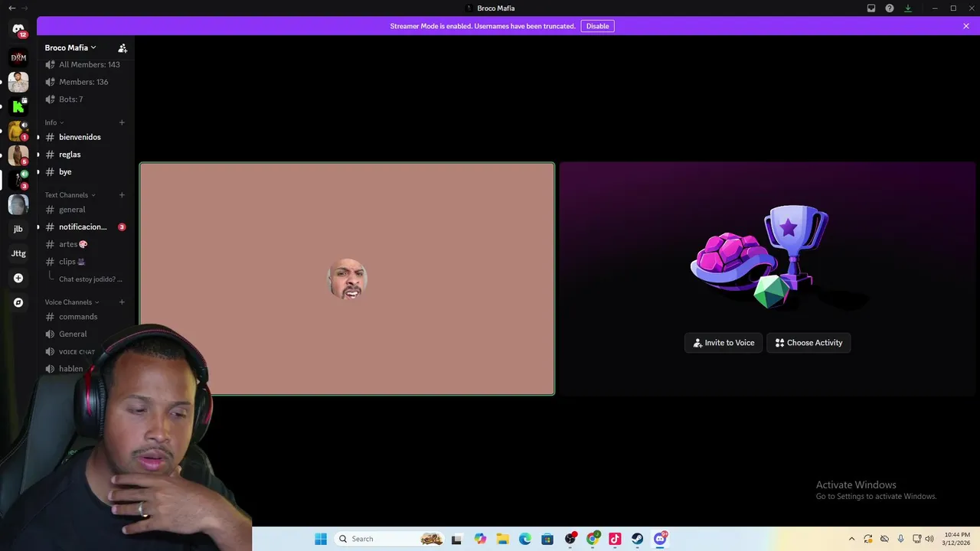Open File Explorer from the taskbar
Image resolution: width=980 pixels, height=551 pixels.
click(502, 539)
